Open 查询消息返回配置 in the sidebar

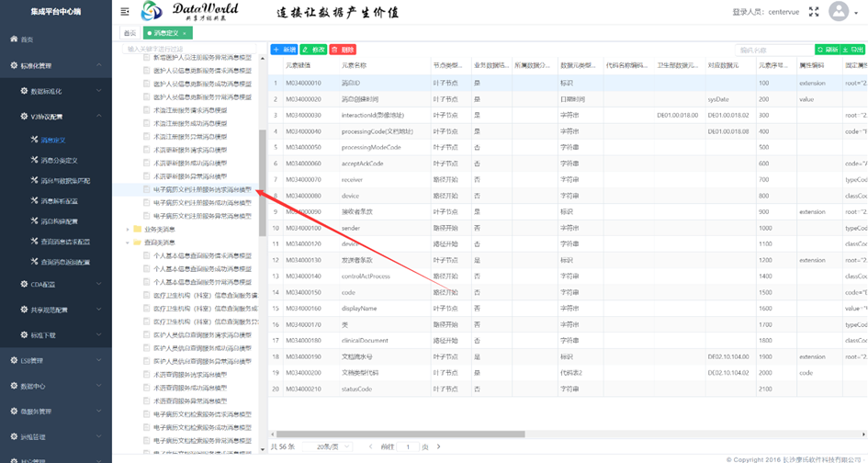[x=65, y=262]
